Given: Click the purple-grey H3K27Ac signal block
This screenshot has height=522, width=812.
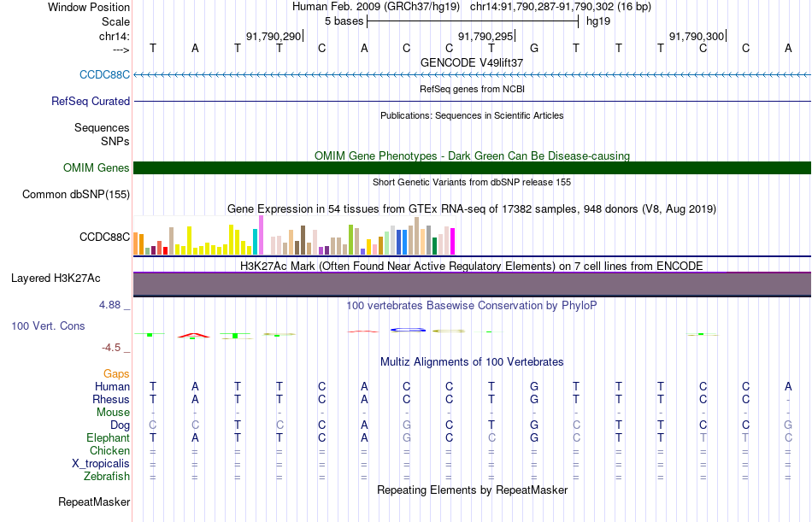Looking at the screenshot, I should (x=473, y=284).
